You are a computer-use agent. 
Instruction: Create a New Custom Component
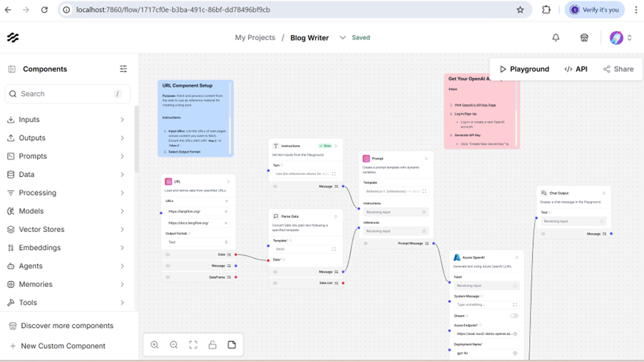[58, 346]
